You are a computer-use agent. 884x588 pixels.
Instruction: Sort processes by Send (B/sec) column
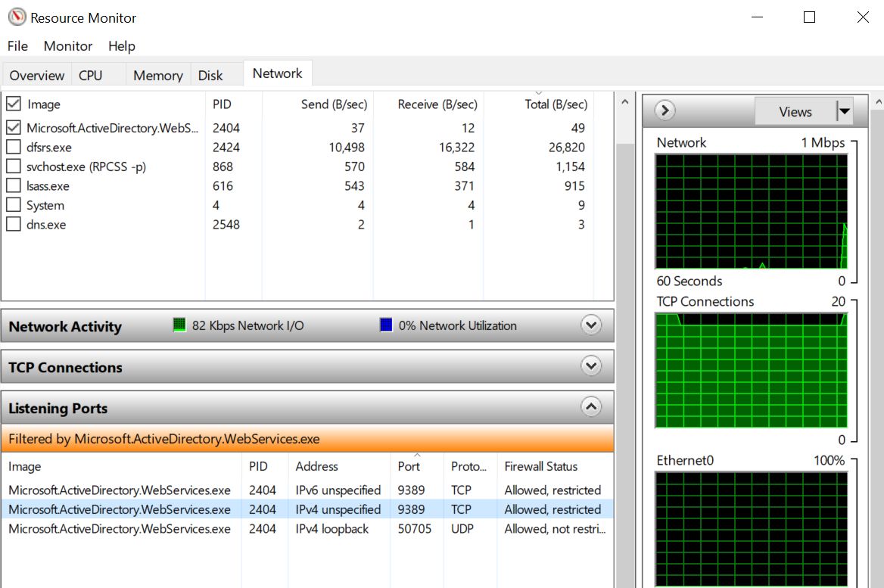pyautogui.click(x=333, y=104)
